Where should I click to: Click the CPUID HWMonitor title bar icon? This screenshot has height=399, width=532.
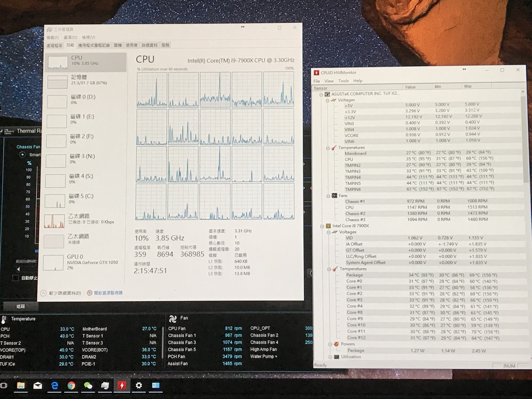point(316,73)
